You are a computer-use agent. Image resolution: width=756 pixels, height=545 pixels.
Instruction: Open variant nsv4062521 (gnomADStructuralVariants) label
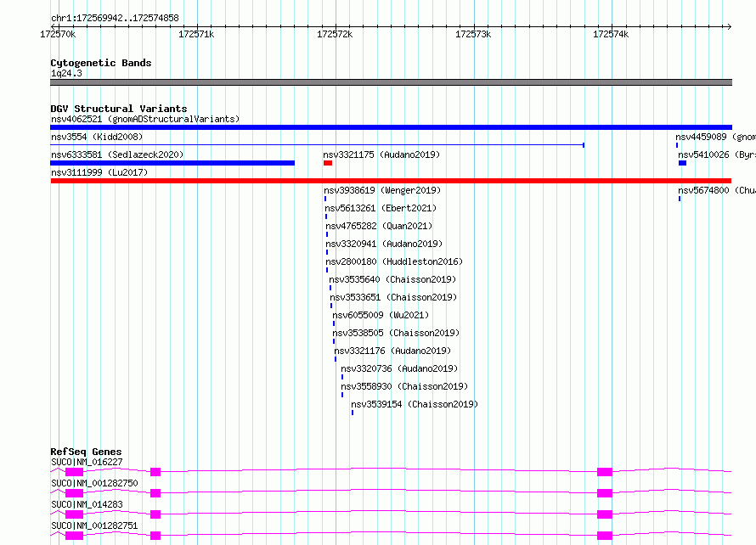[145, 119]
